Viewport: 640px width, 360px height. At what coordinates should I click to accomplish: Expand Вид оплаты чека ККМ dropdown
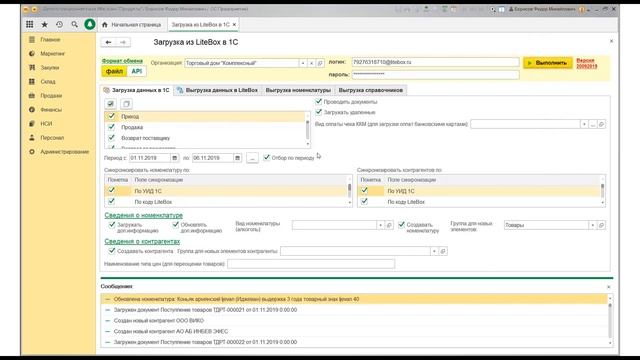(584, 124)
